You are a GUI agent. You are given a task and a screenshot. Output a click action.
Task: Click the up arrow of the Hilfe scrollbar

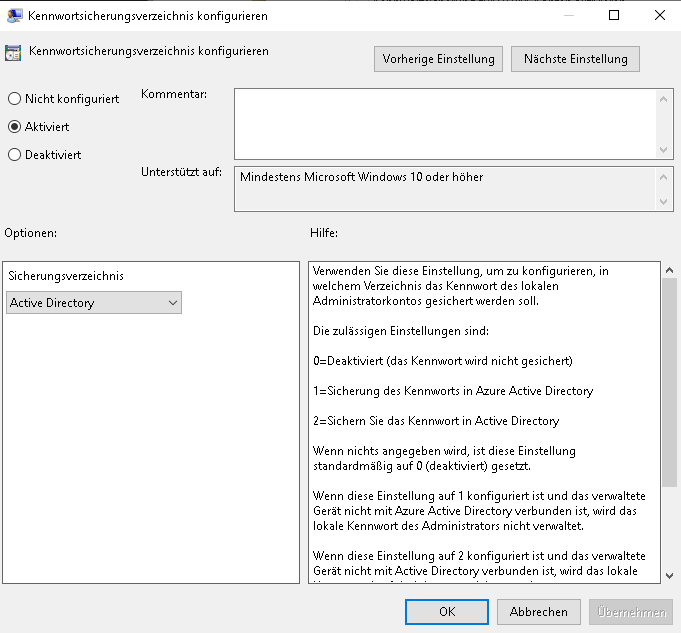pos(669,271)
